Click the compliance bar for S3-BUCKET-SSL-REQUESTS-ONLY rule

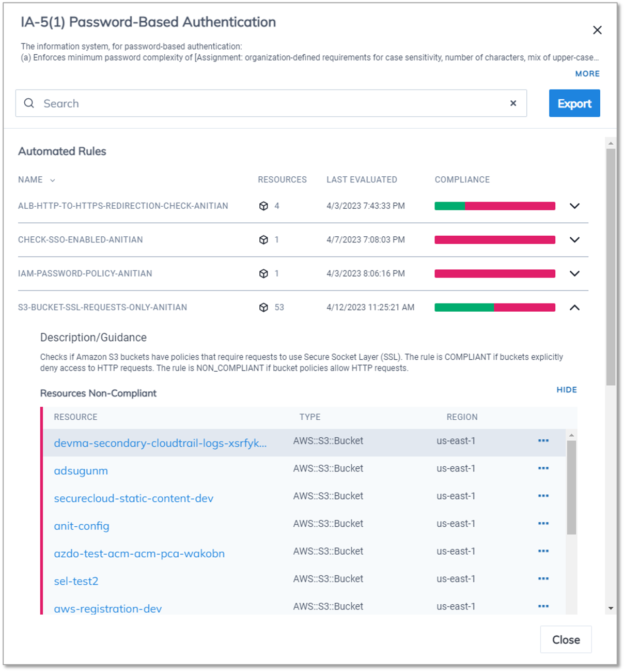point(495,308)
